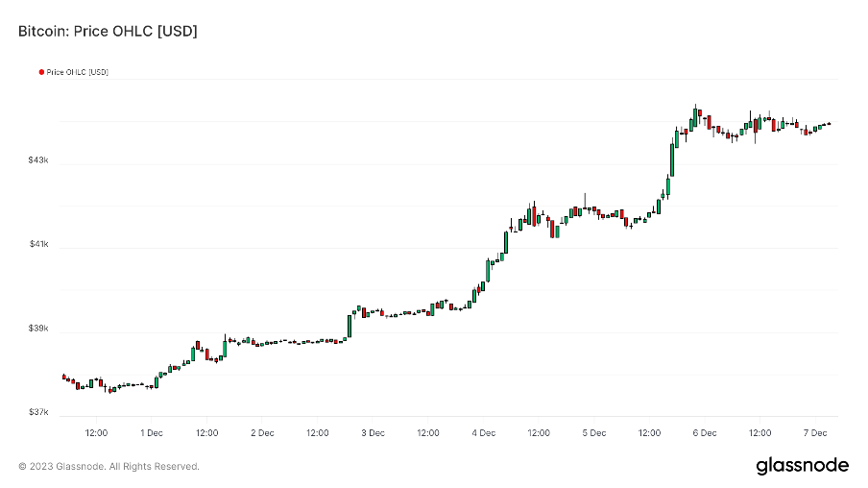Click the 4 Dec date axis label

(x=483, y=433)
